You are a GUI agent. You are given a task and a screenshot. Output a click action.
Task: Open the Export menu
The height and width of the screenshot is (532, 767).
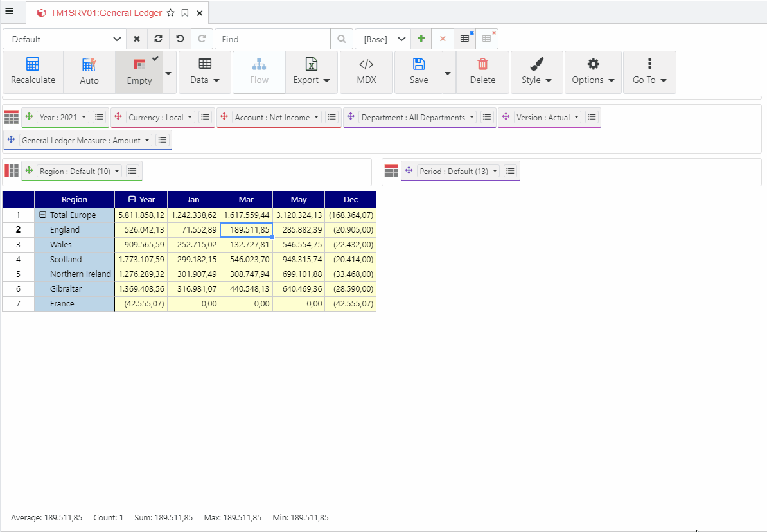click(311, 72)
